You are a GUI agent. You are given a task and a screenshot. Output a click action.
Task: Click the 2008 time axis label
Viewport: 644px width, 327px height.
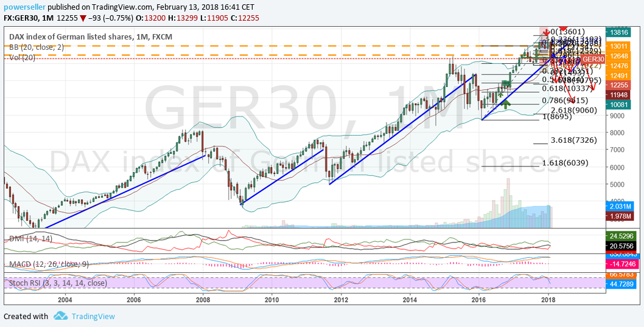[203, 299]
